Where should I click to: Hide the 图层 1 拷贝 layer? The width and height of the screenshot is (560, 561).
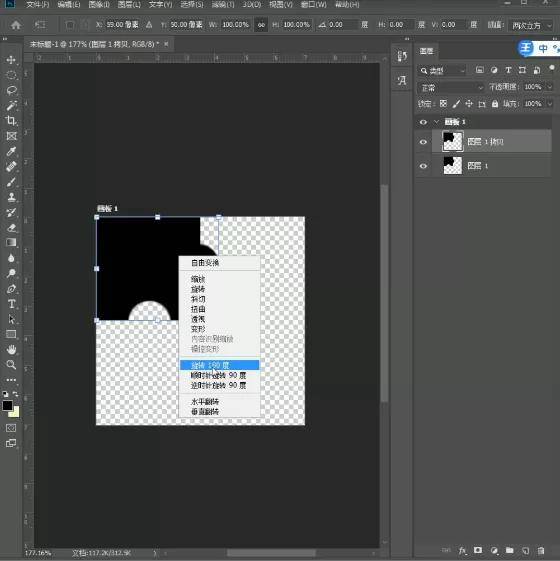tap(423, 142)
